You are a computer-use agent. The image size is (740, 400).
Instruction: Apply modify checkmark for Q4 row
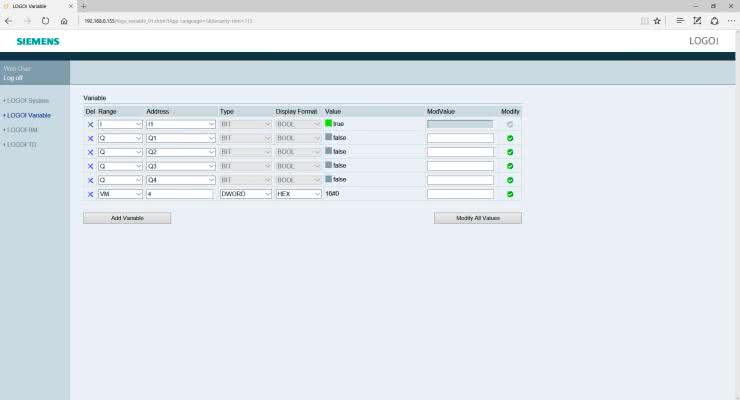point(510,180)
